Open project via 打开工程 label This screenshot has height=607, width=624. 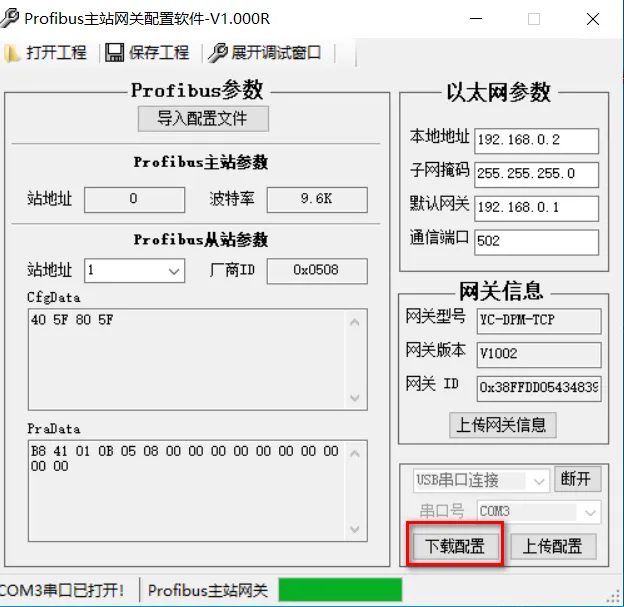tap(56, 53)
